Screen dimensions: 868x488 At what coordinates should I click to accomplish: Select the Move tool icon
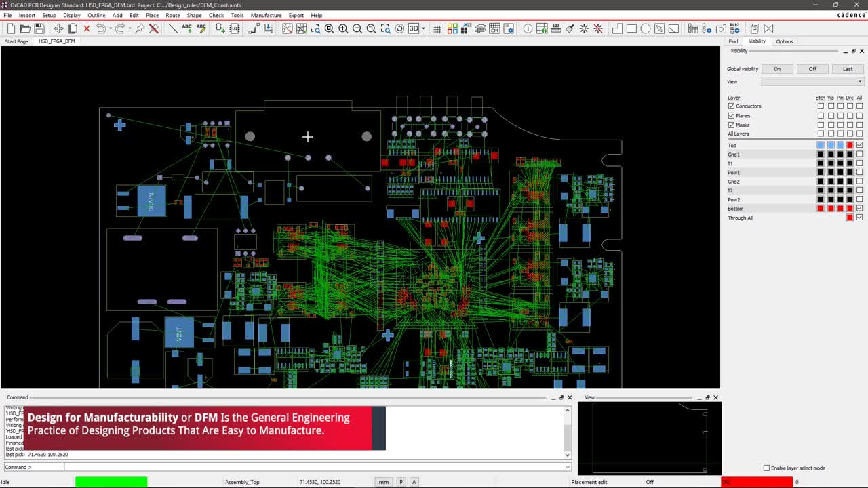coord(58,28)
